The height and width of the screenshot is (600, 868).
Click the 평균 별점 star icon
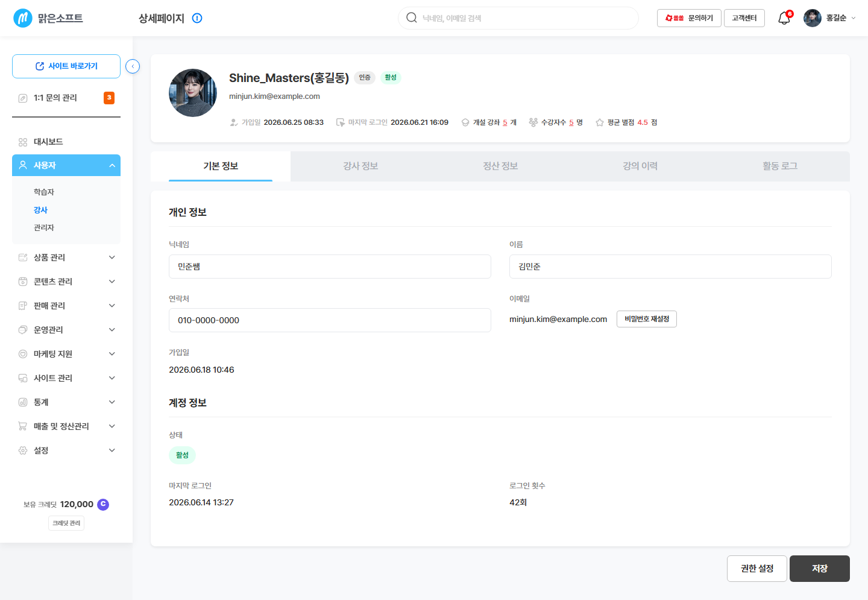(x=600, y=122)
